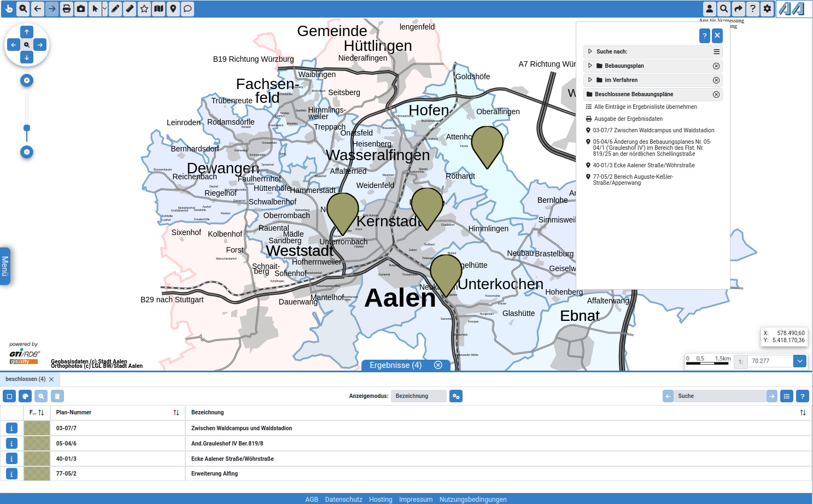
Task: Click the share arrow icon
Action: (738, 9)
